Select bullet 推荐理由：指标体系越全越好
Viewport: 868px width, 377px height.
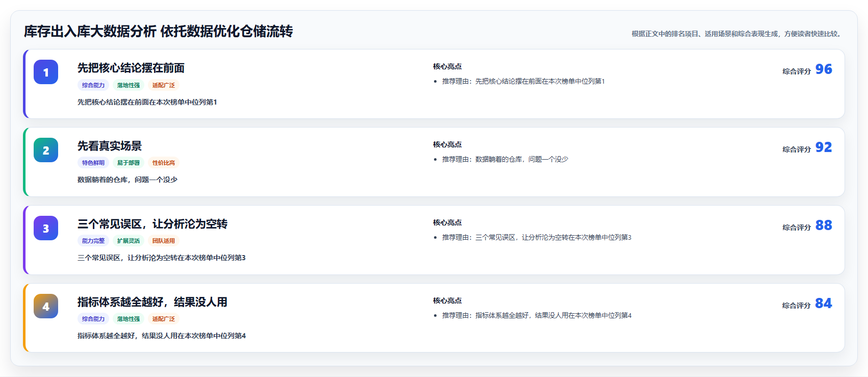click(x=537, y=315)
